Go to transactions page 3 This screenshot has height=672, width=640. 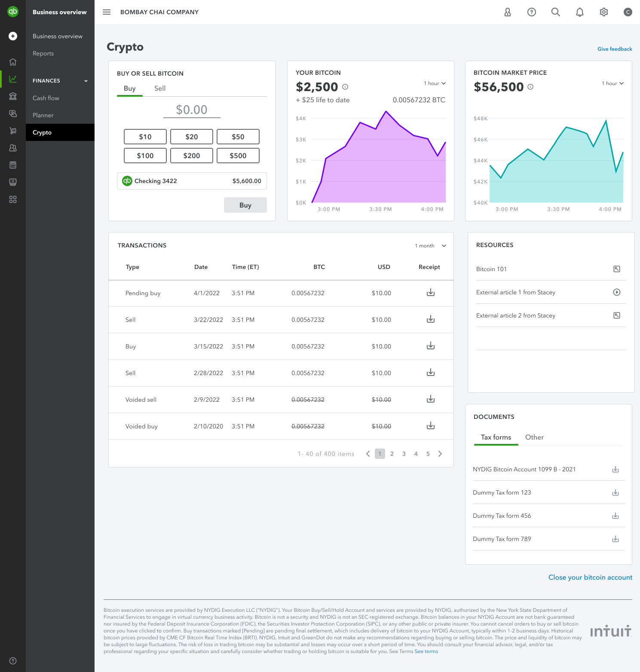pyautogui.click(x=404, y=454)
